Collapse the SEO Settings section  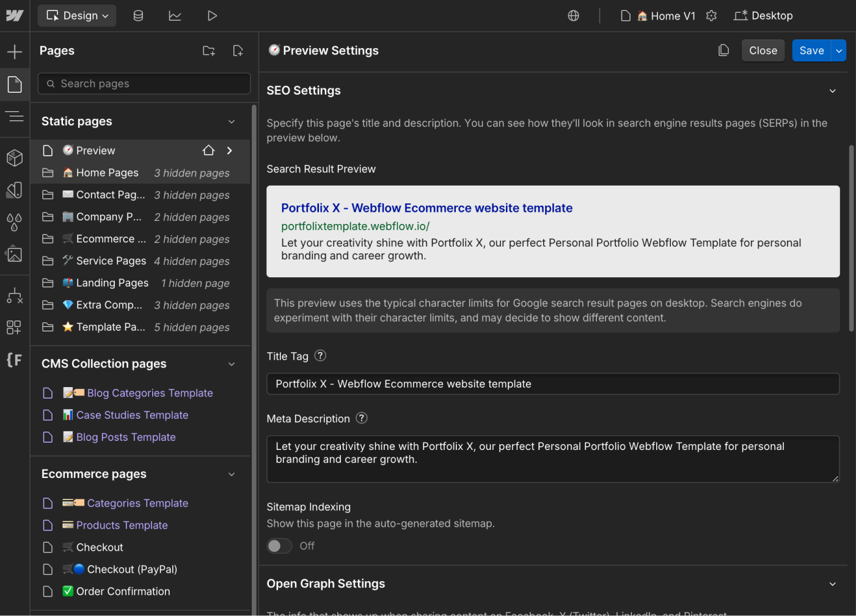[833, 90]
